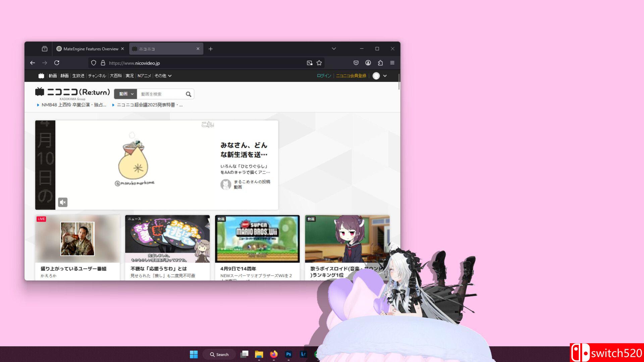Screen dimensions: 644x362
Task: Launch Photoshop from the taskbar
Action: tap(288, 354)
